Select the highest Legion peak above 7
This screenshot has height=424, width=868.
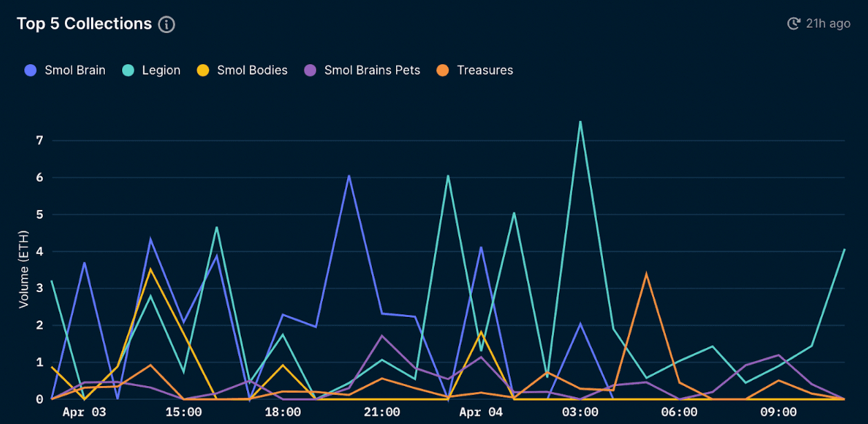click(580, 122)
